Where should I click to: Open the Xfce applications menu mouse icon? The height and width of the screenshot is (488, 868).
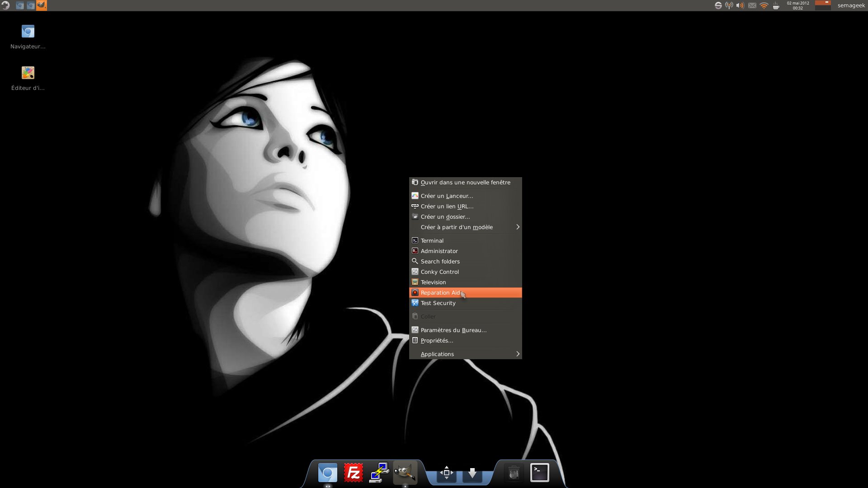[5, 5]
